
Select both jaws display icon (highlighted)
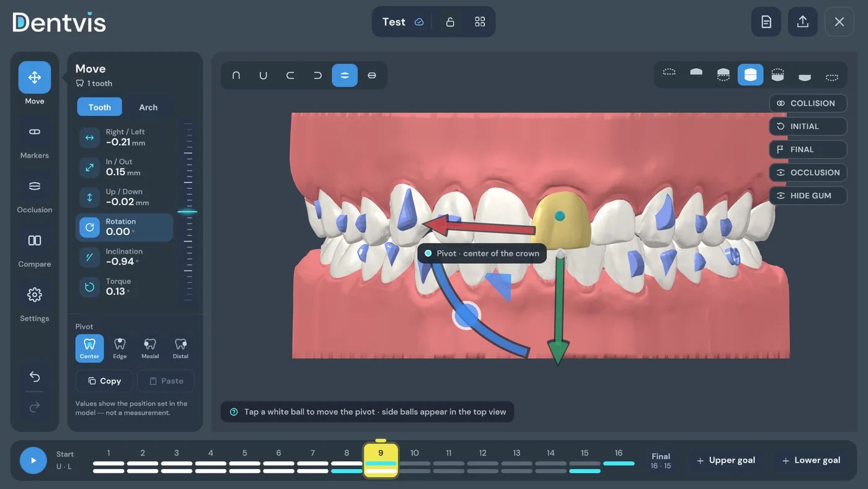pos(750,75)
